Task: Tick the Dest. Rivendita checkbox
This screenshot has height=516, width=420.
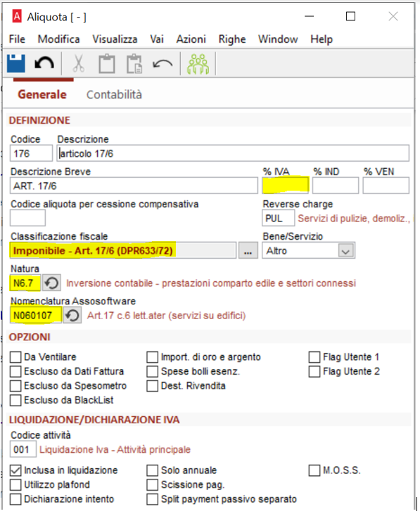Action: (x=152, y=386)
